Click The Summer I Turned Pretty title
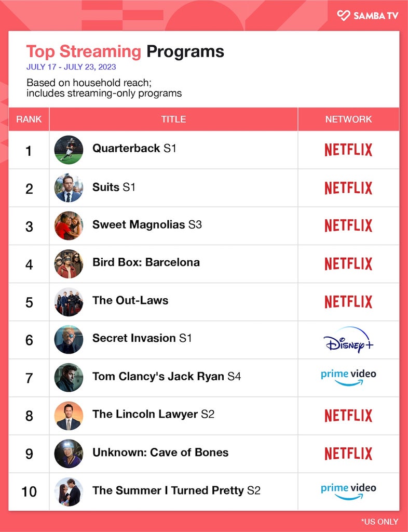The width and height of the screenshot is (408, 532). pyautogui.click(x=176, y=490)
